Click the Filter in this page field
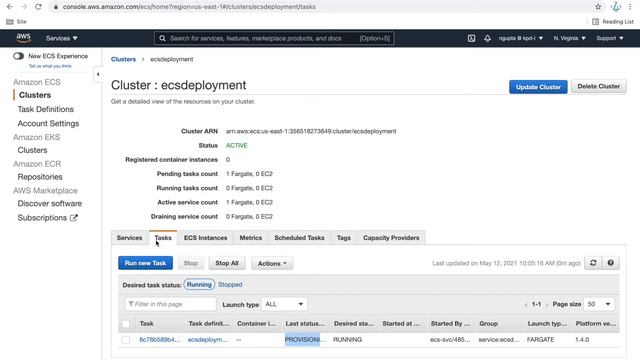This screenshot has height=360, width=640. point(170,304)
